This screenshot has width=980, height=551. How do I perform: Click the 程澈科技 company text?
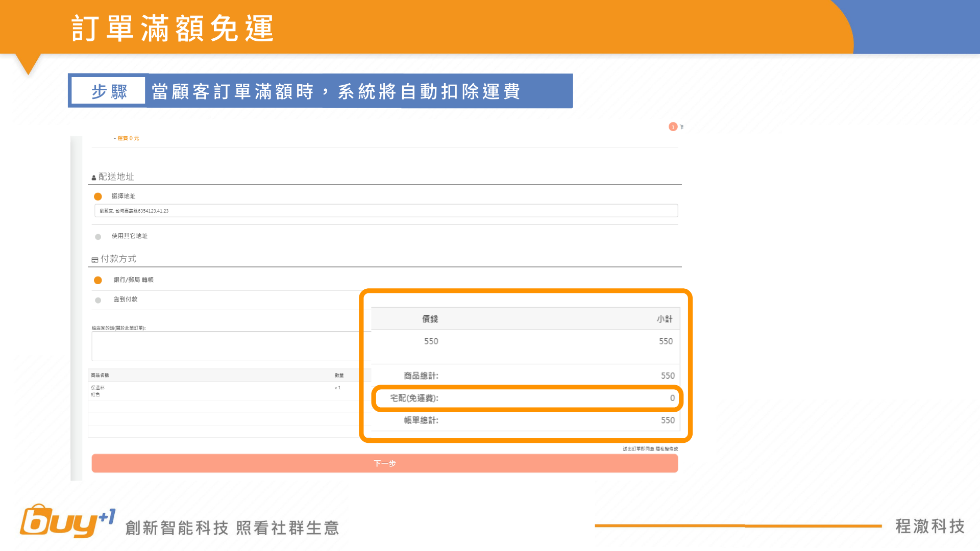pyautogui.click(x=929, y=526)
